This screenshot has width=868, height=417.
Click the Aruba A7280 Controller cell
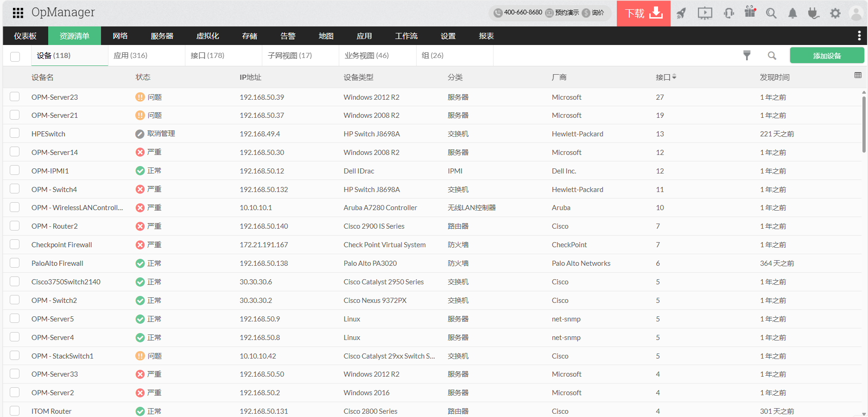pos(380,208)
